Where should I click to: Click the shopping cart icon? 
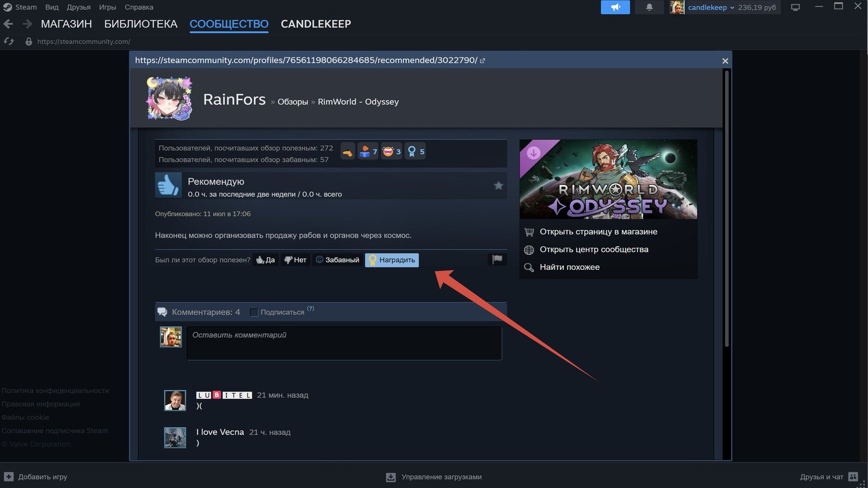[x=529, y=232]
